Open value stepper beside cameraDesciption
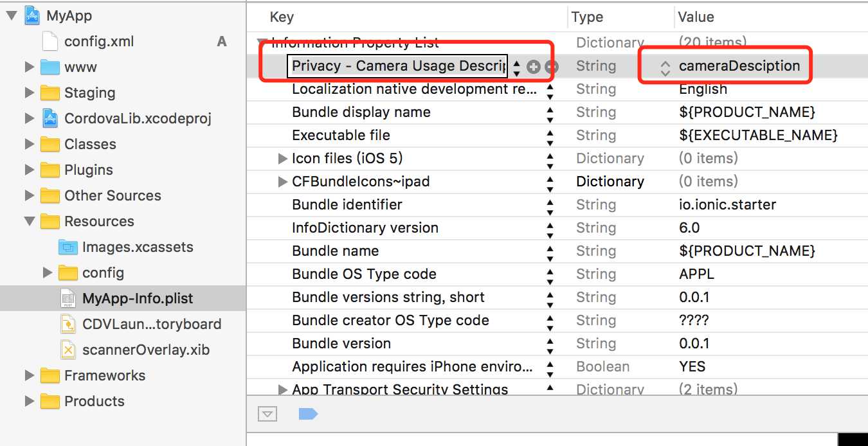Viewport: 868px width, 446px height. pos(665,67)
